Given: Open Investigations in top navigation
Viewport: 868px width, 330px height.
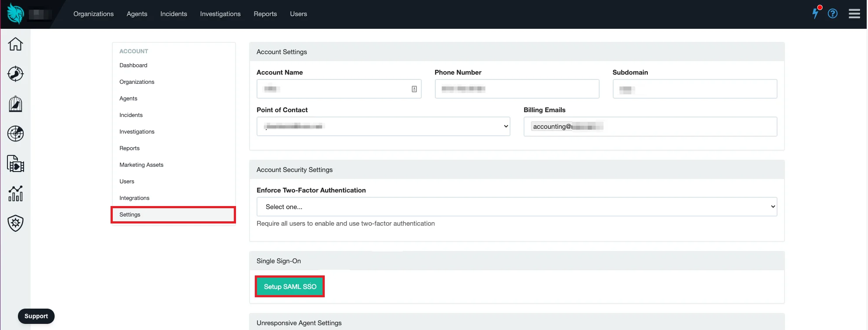Looking at the screenshot, I should (220, 14).
